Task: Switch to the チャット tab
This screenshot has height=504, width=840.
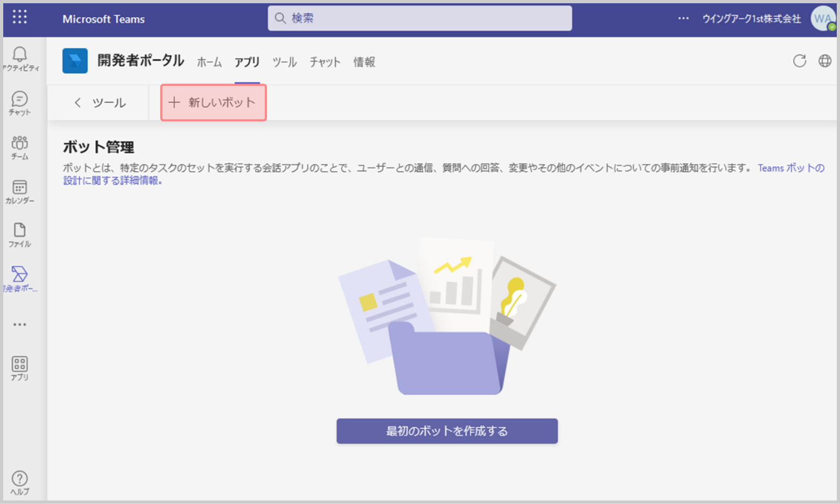Action: (325, 62)
